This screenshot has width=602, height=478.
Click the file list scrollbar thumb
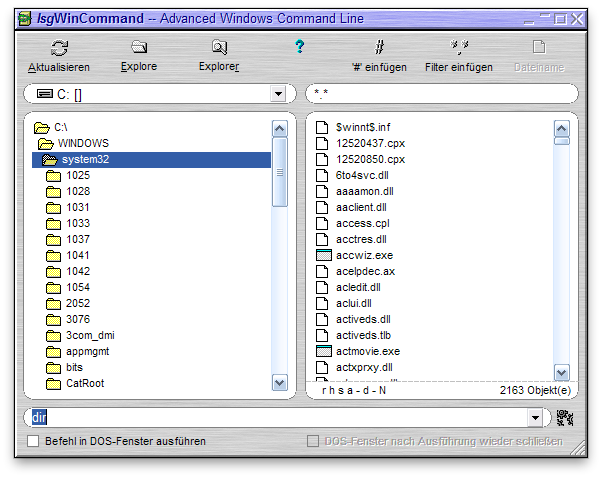[562, 141]
